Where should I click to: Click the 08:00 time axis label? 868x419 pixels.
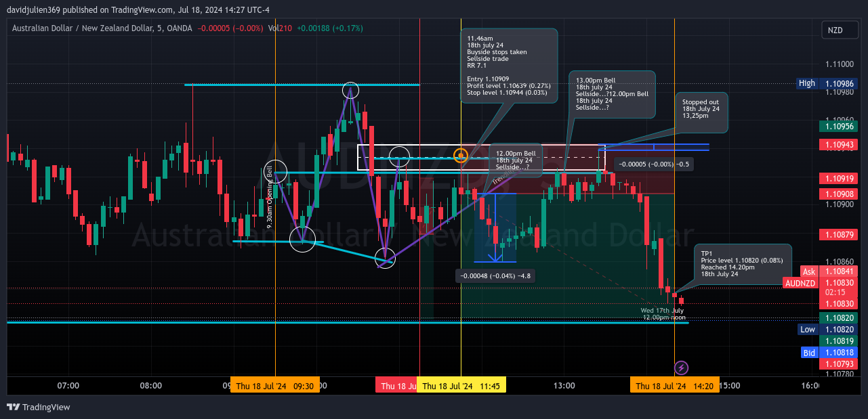(x=150, y=386)
